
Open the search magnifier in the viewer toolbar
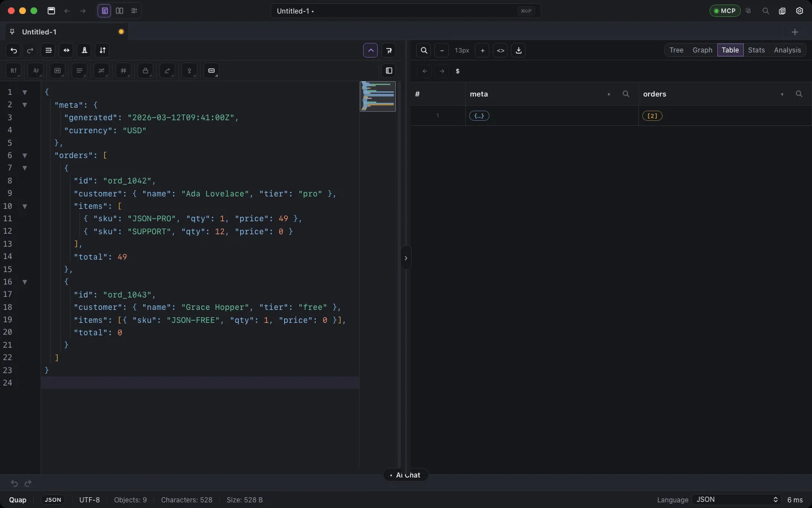click(424, 51)
